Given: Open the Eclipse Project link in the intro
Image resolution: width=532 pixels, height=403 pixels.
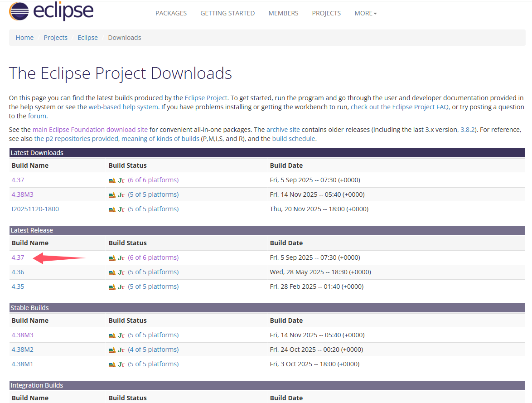Looking at the screenshot, I should click(206, 98).
